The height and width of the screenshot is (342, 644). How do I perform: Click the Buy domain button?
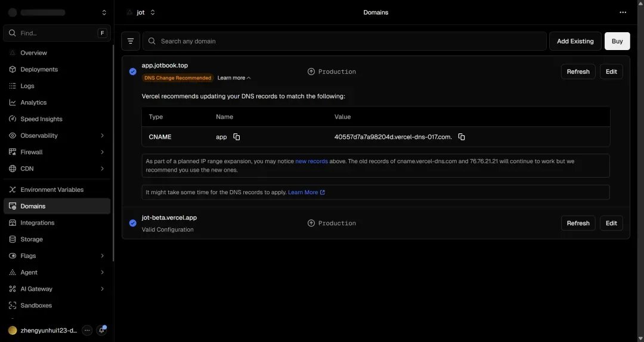click(x=617, y=41)
